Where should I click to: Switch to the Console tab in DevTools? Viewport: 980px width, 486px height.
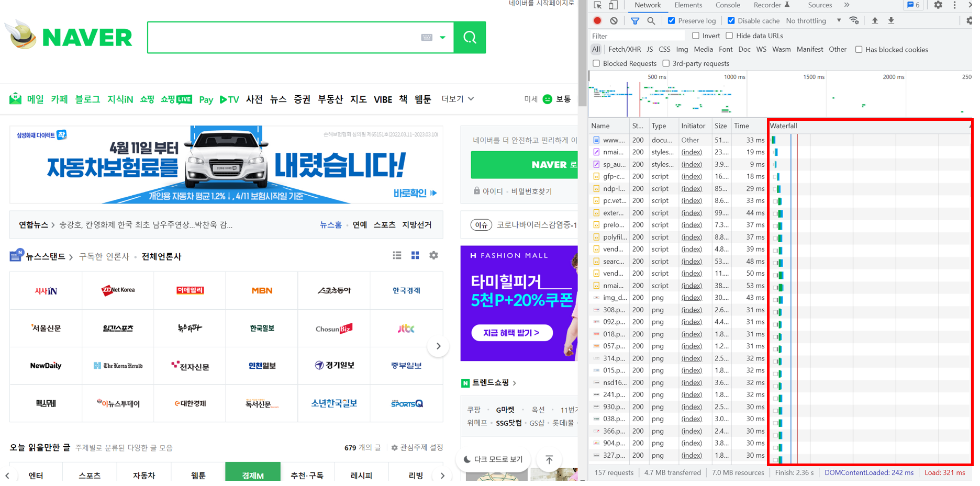pos(728,5)
